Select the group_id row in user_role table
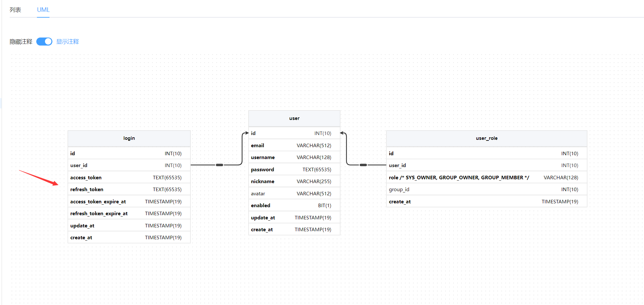Viewport: 644px width, 305px height. click(x=486, y=190)
